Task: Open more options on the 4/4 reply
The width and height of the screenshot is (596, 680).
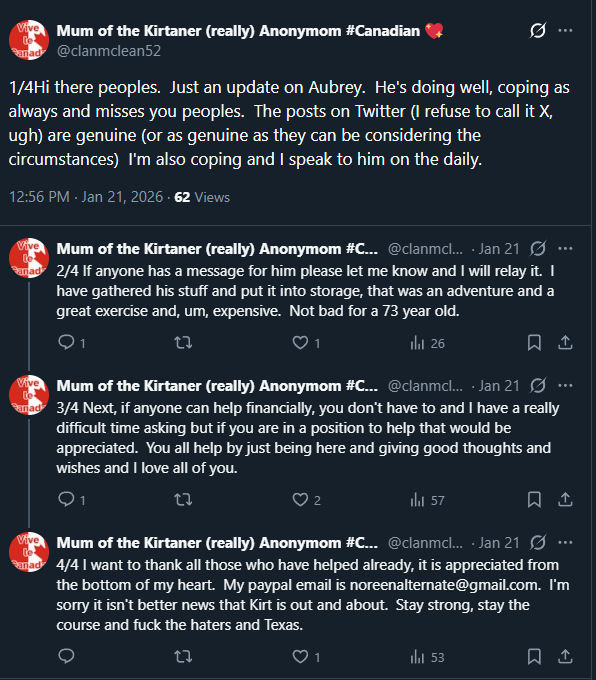Action: [x=565, y=543]
